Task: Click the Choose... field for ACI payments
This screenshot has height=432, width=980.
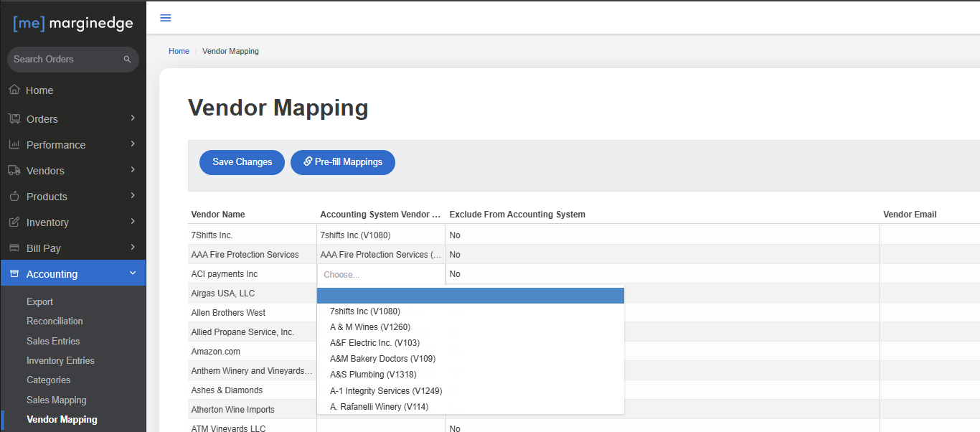Action: tap(381, 274)
